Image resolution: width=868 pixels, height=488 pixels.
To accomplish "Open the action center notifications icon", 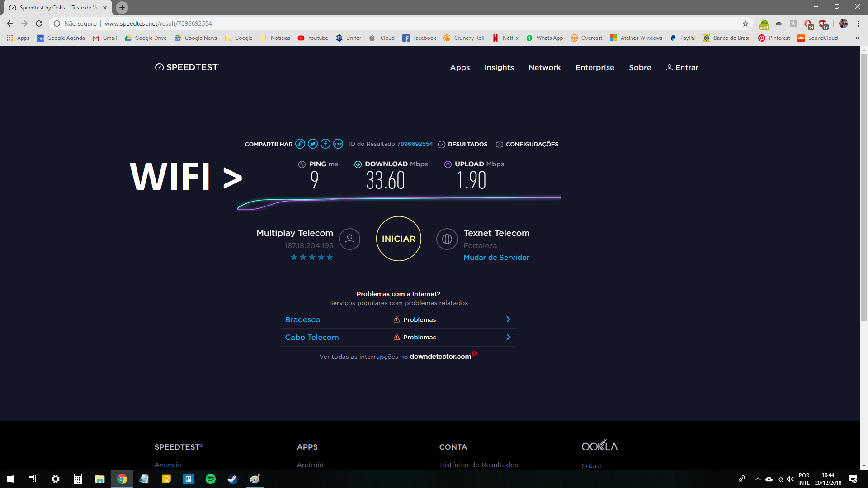I will pos(853,479).
